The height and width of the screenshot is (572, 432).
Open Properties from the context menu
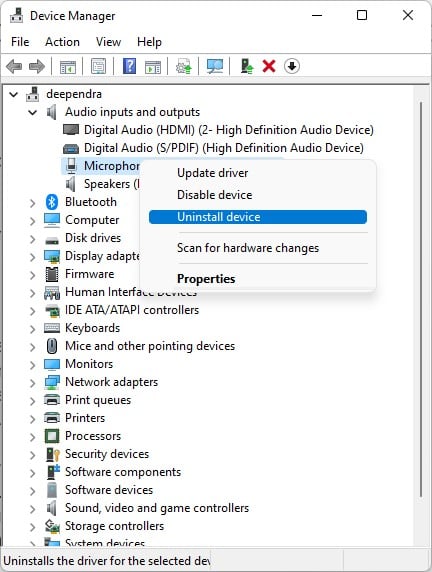click(206, 279)
